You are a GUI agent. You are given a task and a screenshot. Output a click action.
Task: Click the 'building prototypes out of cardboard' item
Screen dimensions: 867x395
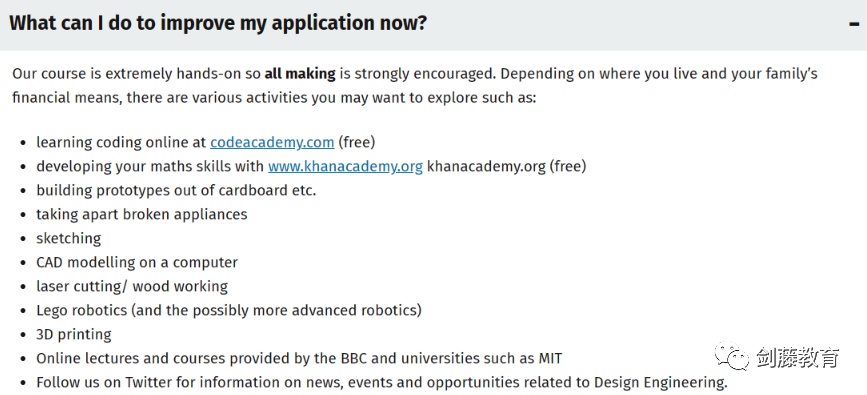(x=176, y=190)
